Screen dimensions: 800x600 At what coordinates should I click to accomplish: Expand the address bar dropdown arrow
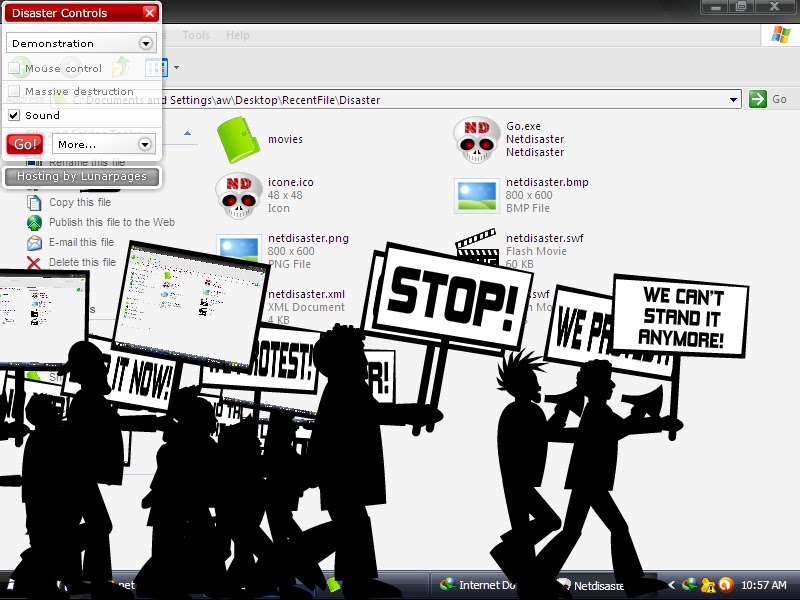[733, 99]
